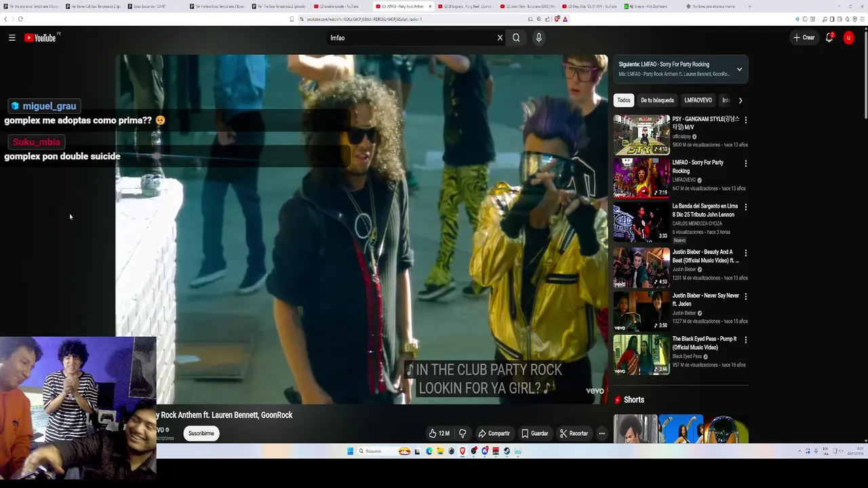Open File Explorer from the taskbar
Viewport: 868px width, 488px height.
coord(440,451)
